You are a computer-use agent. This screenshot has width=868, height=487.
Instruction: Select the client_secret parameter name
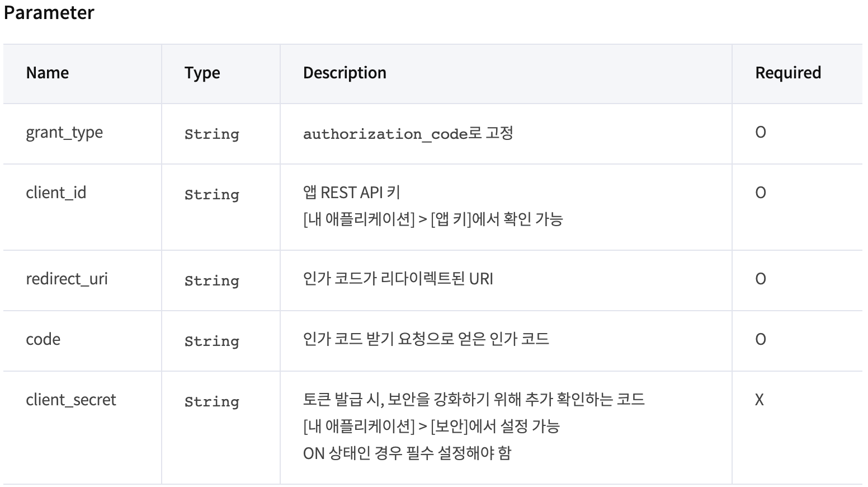coord(71,400)
